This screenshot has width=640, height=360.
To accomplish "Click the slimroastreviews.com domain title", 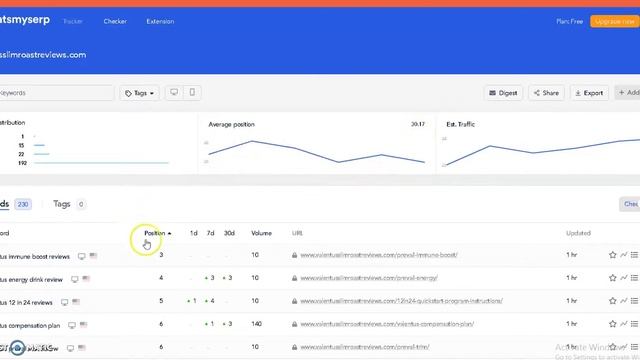I will [43, 55].
